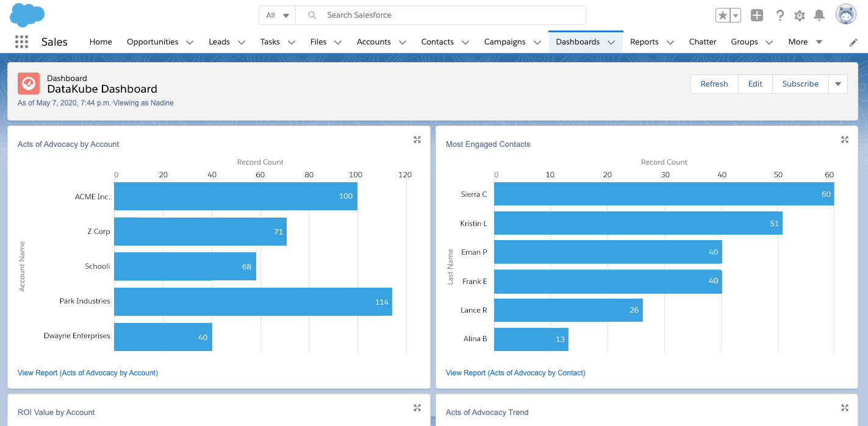The image size is (868, 426).
Task: Expand the Most Engaged Contacts chart
Action: coord(845,140)
